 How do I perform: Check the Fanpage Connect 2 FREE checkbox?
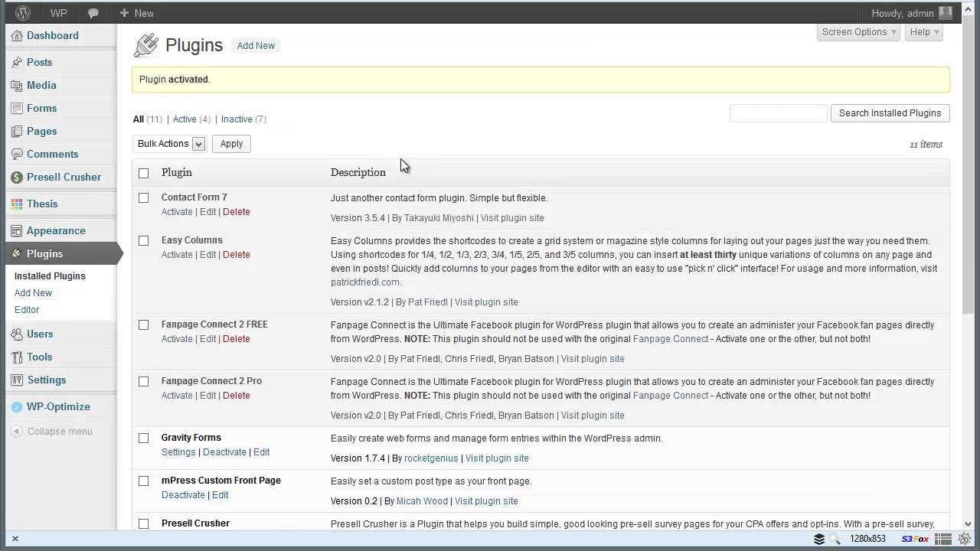(143, 324)
